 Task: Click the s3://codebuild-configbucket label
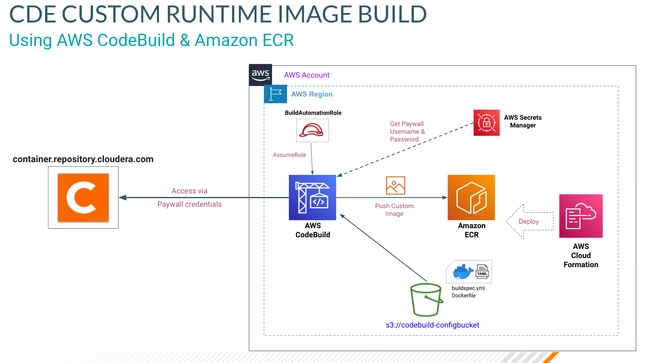pyautogui.click(x=432, y=325)
